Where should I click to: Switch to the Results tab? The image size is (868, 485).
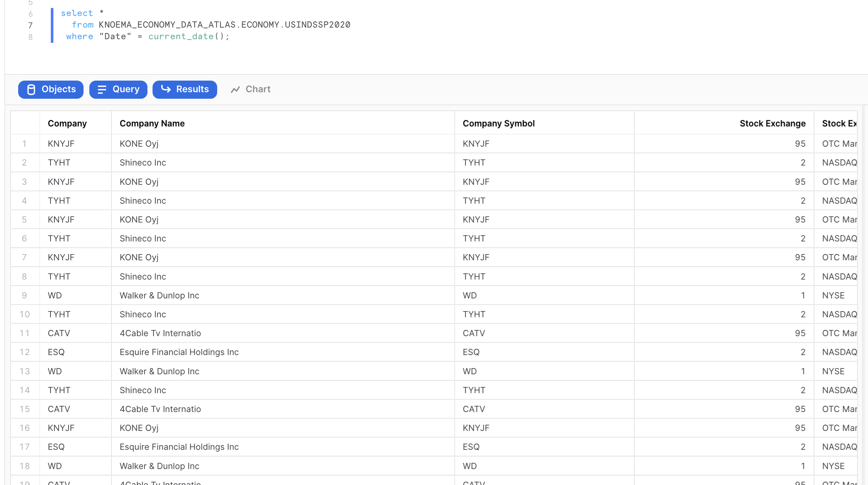[185, 89]
